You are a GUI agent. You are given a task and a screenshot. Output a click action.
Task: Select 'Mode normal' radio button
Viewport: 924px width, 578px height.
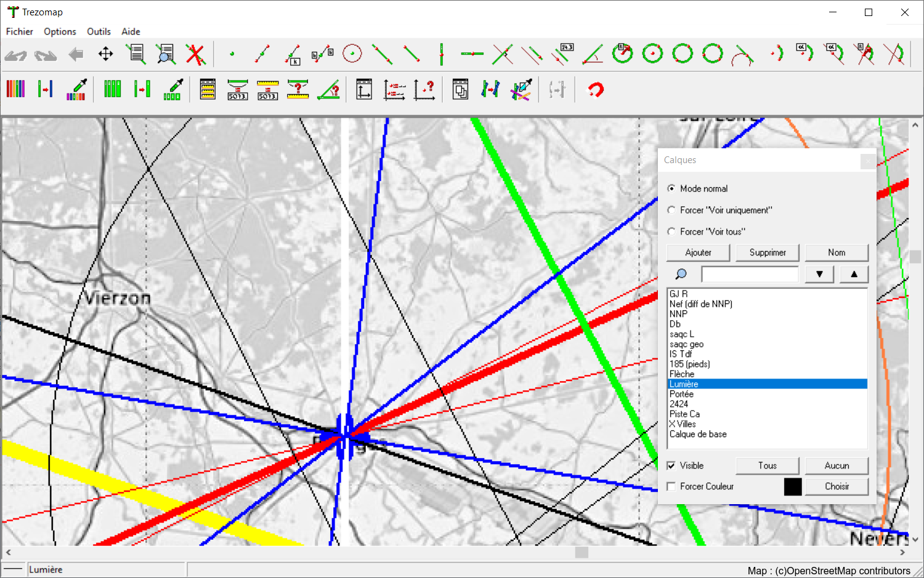[x=671, y=188]
